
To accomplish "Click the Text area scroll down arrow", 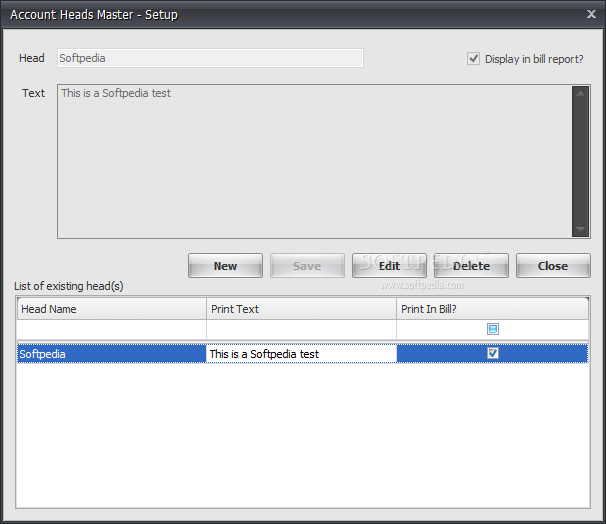I will 580,229.
